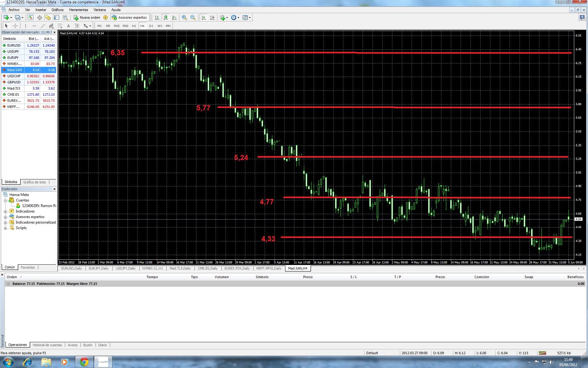Screen dimensions: 588x368
Task: Select the horizontal line drawing tool
Action: tap(34, 26)
